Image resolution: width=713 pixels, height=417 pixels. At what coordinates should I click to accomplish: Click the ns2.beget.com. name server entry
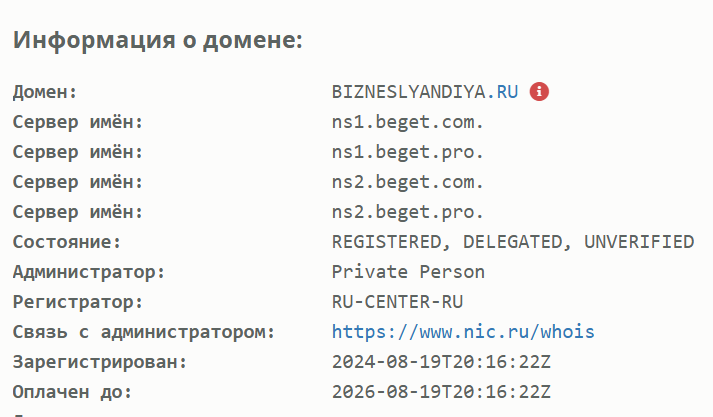[x=408, y=182]
